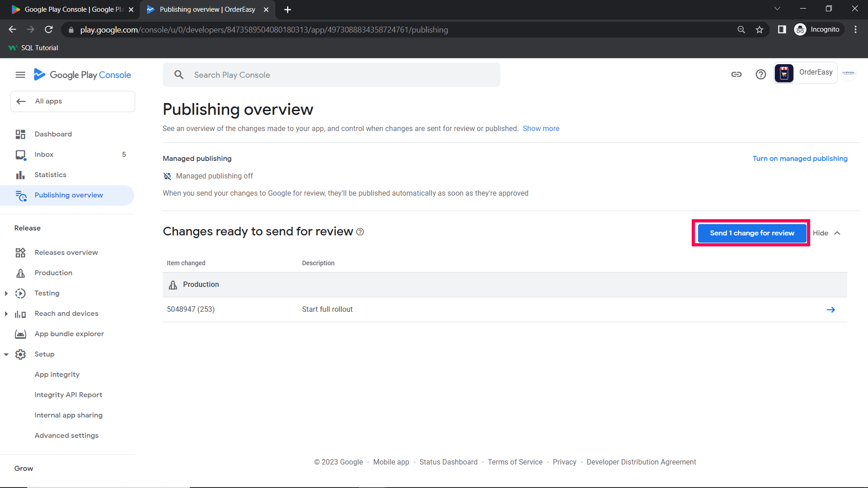This screenshot has width=868, height=488.
Task: Expand the Testing section
Action: (6, 293)
